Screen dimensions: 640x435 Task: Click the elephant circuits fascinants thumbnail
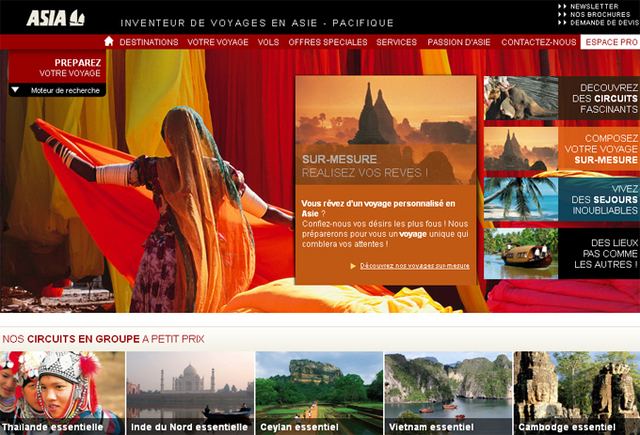[520, 99]
